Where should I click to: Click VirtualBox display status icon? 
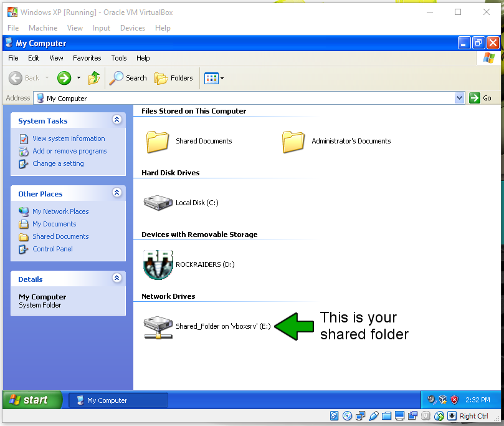click(399, 416)
